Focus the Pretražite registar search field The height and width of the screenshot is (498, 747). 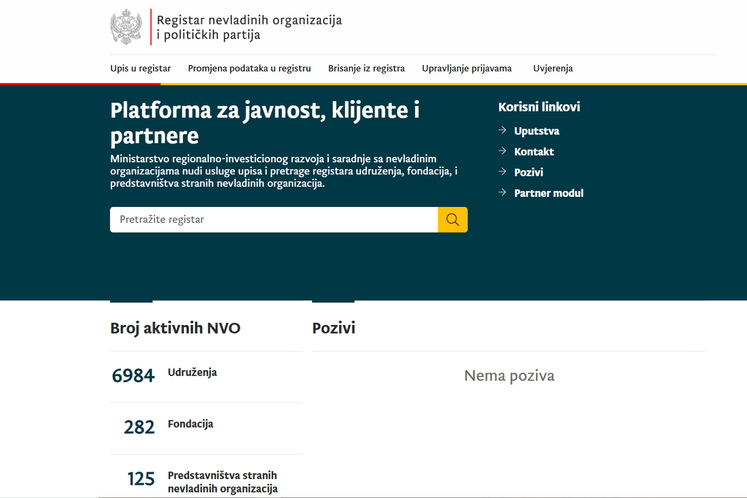click(x=273, y=220)
